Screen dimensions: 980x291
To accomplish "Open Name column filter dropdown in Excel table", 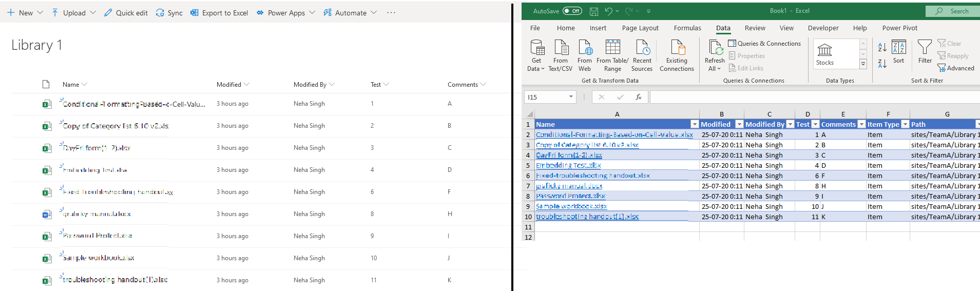I will point(694,124).
